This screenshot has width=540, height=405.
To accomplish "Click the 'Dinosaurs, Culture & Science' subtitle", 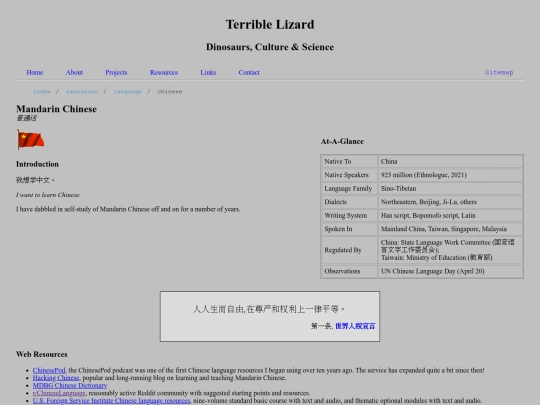I will 270,47.
